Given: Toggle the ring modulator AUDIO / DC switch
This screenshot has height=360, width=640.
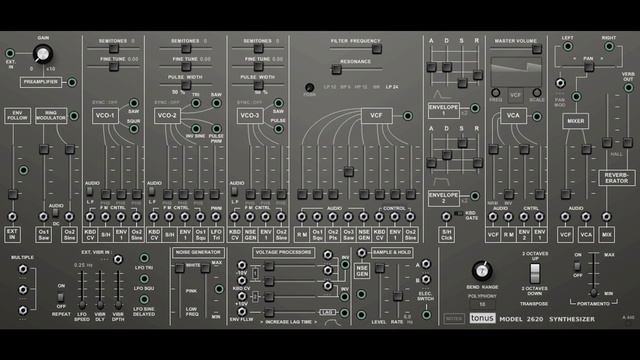Looking at the screenshot, I should coord(56,213).
